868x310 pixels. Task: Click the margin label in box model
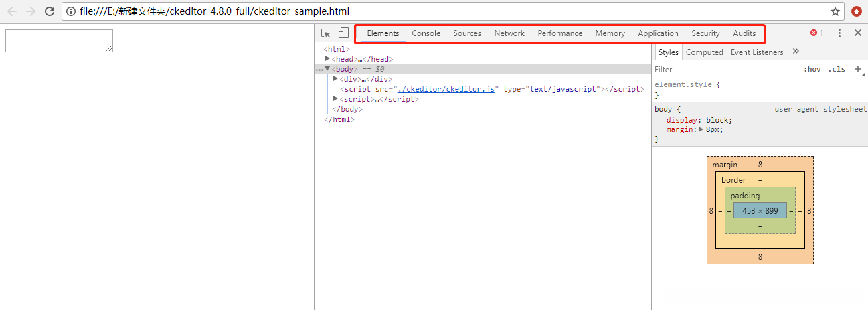[725, 165]
